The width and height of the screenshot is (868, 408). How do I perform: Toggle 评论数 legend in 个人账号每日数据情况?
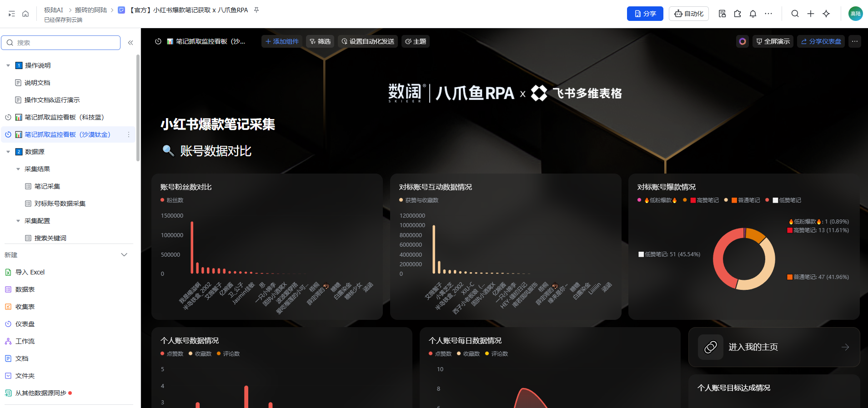(x=497, y=354)
